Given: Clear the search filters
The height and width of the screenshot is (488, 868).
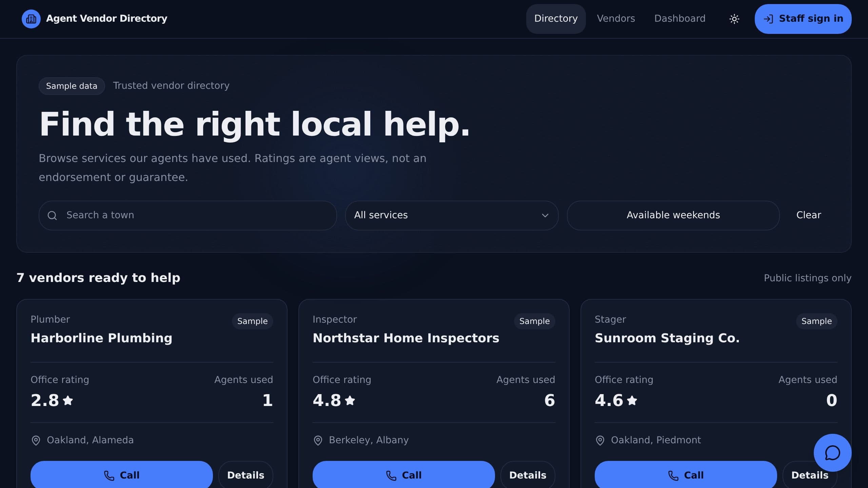Looking at the screenshot, I should pyautogui.click(x=809, y=215).
